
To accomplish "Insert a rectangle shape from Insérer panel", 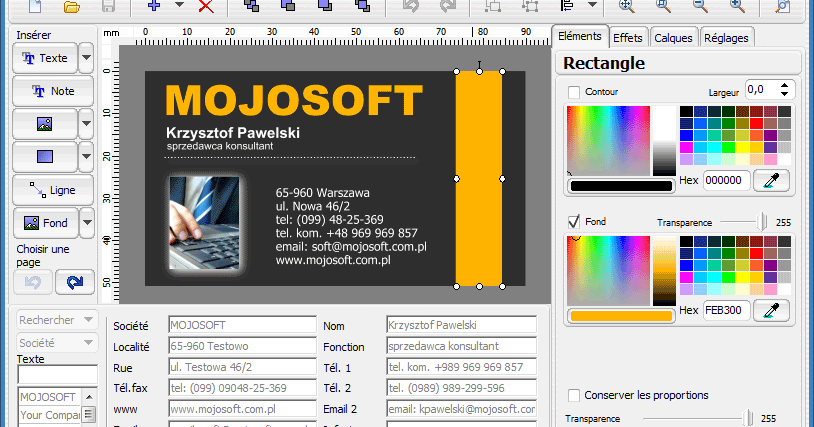I will [x=45, y=156].
